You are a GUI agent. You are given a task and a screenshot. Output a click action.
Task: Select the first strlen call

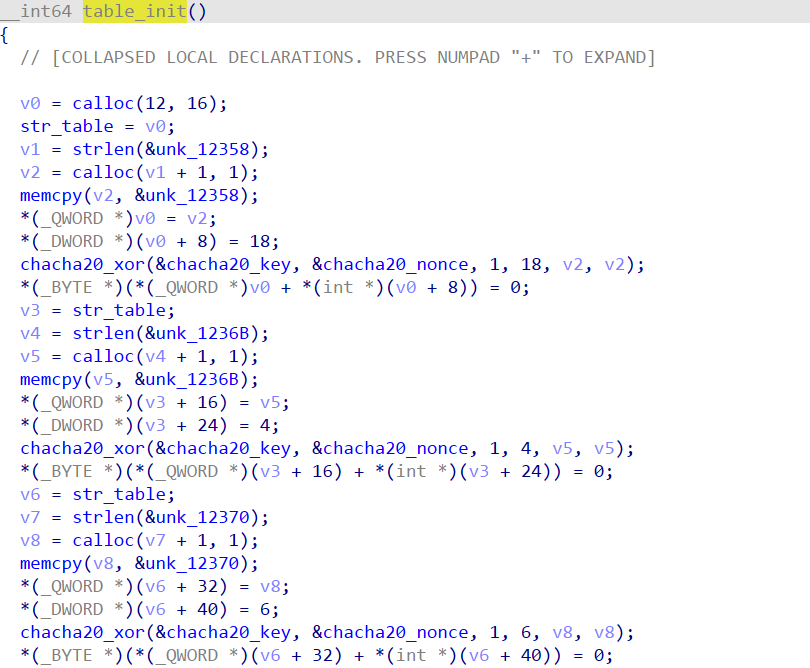point(110,149)
